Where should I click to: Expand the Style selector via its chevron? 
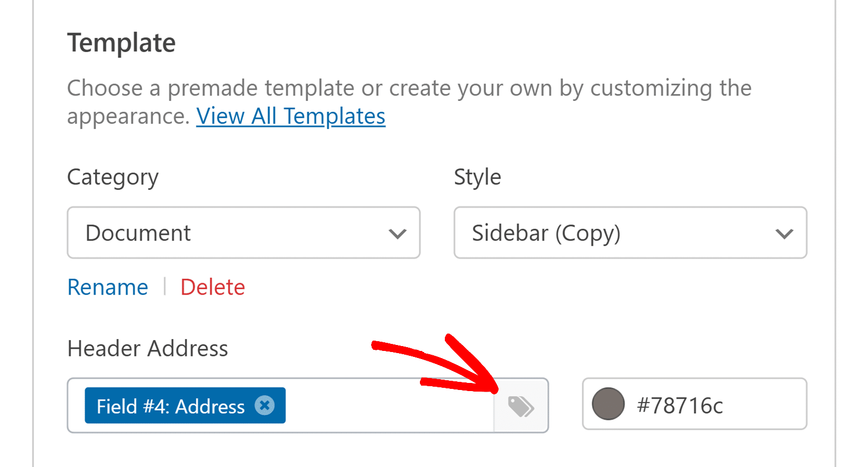click(x=783, y=234)
